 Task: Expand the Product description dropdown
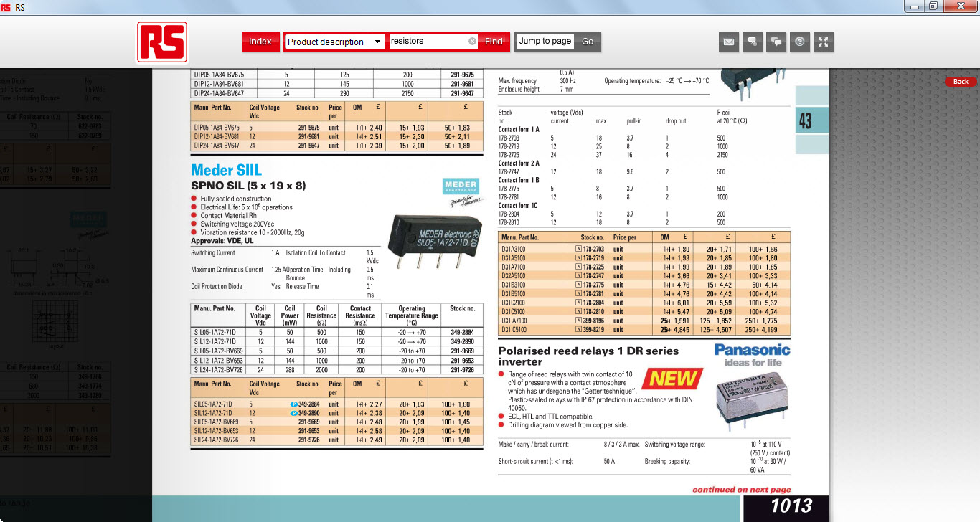click(378, 42)
